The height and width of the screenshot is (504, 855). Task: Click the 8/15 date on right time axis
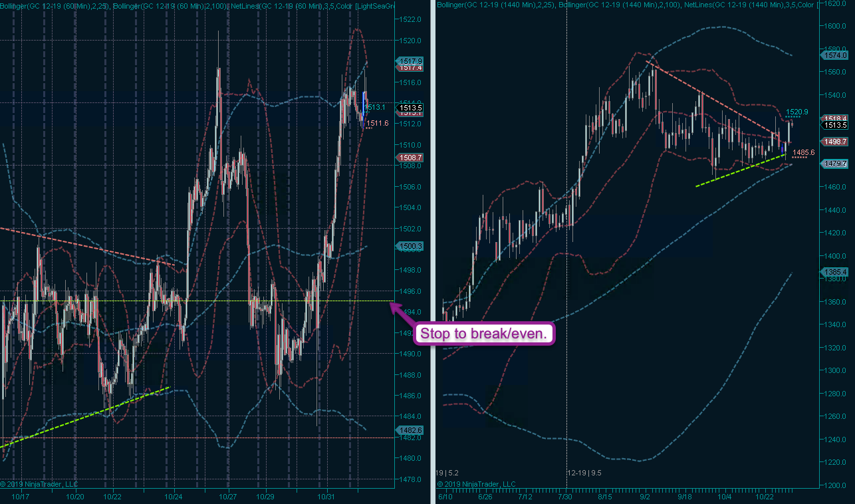605,497
